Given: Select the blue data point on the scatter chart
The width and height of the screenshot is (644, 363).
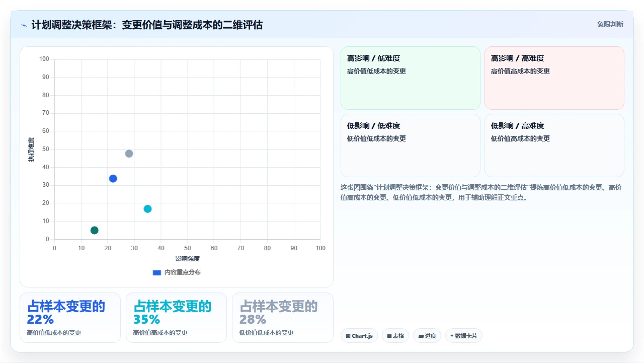Looking at the screenshot, I should (x=113, y=179).
